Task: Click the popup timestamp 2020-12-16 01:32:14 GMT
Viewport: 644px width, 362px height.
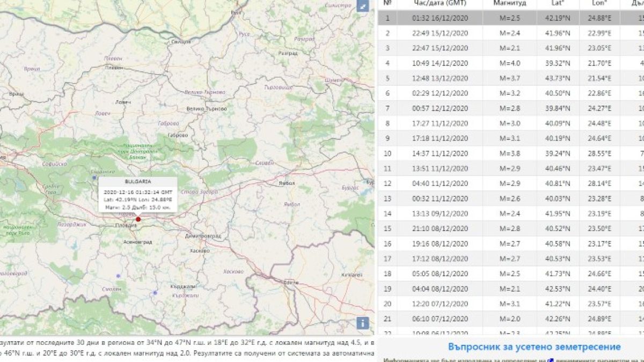Action: (138, 191)
